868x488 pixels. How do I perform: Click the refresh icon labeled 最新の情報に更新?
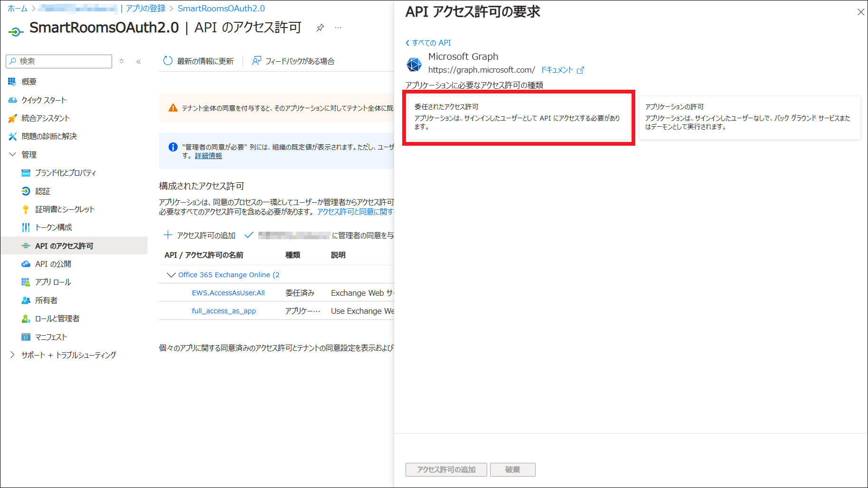tap(168, 61)
